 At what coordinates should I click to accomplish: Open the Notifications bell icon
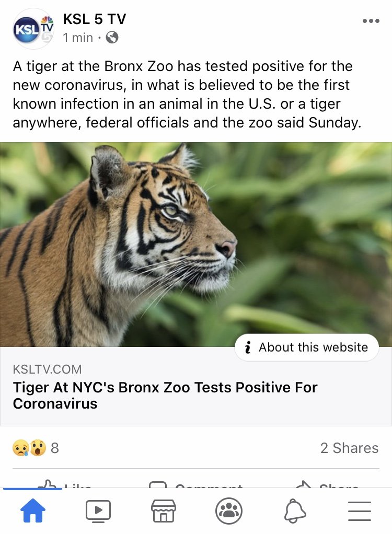[295, 511]
